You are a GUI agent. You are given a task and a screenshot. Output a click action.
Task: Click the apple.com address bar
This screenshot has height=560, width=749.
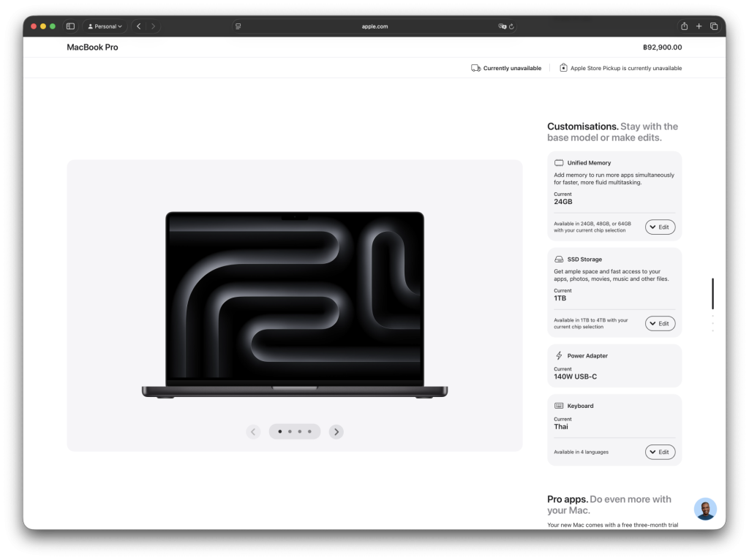click(x=374, y=26)
